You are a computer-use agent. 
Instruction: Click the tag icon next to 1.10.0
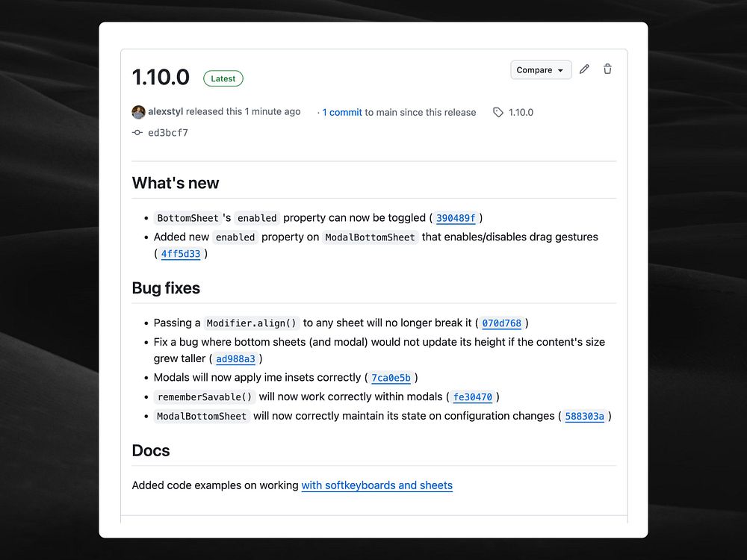point(498,112)
